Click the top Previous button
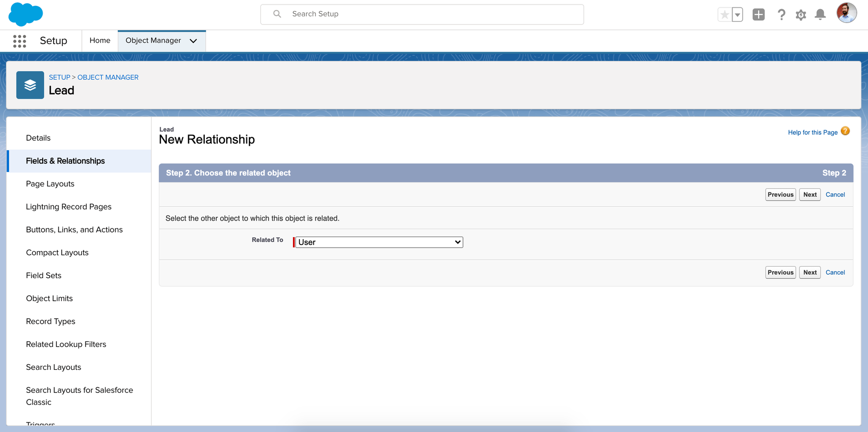This screenshot has height=432, width=868. 781,194
